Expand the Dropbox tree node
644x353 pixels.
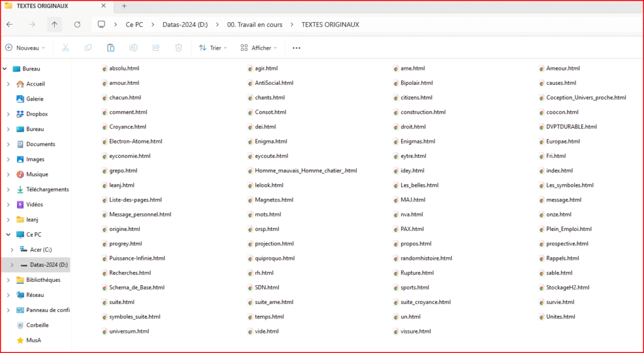pyautogui.click(x=8, y=114)
